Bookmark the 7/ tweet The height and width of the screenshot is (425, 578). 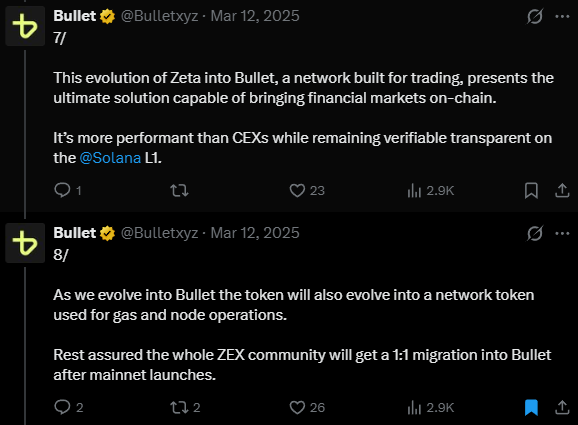pos(531,191)
